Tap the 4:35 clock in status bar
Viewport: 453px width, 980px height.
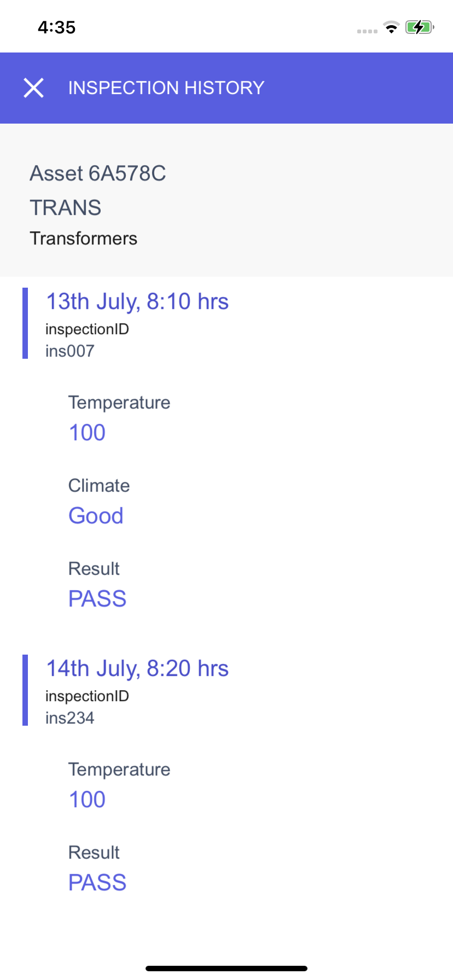point(57,27)
